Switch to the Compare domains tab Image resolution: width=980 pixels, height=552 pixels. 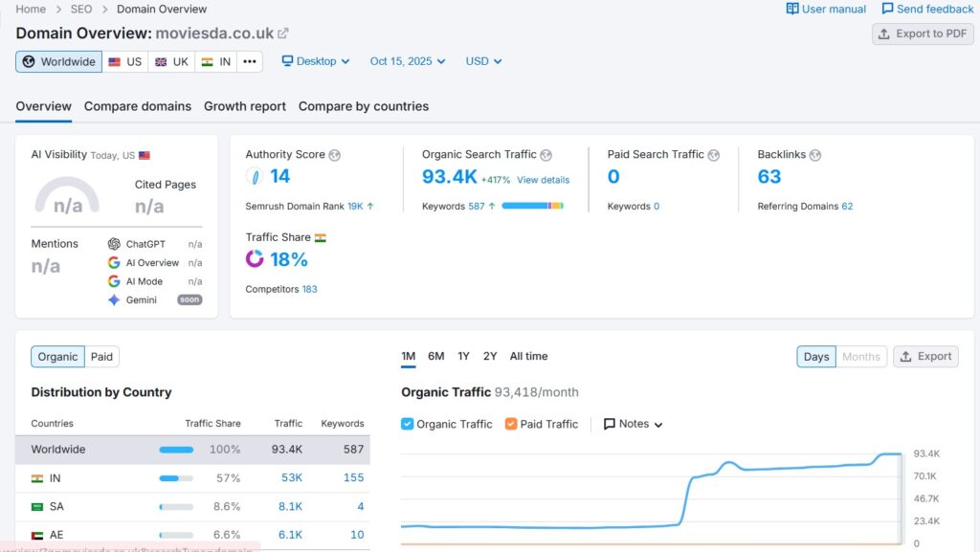pos(138,106)
